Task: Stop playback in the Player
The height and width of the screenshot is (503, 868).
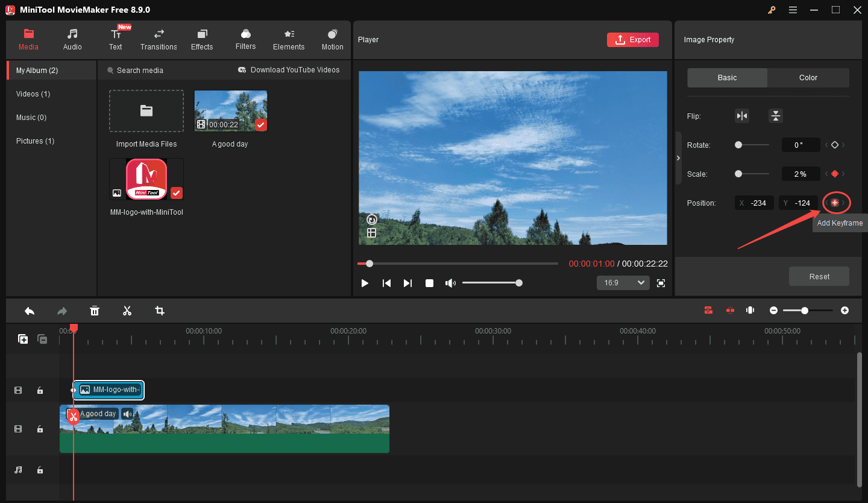Action: 429,283
